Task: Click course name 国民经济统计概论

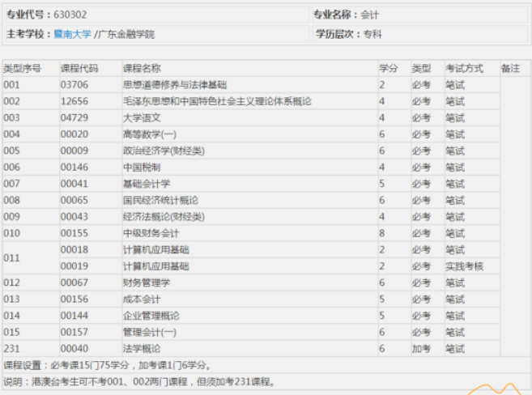Action: (160, 200)
